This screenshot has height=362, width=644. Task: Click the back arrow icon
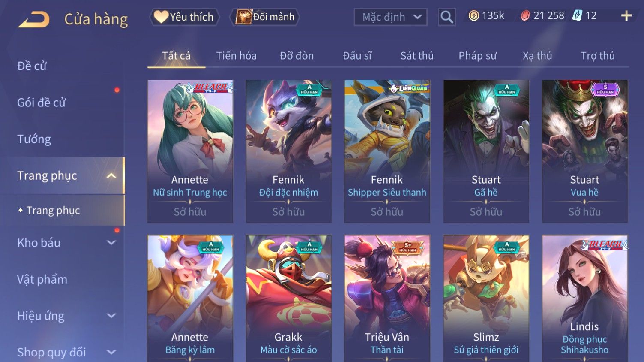(33, 20)
